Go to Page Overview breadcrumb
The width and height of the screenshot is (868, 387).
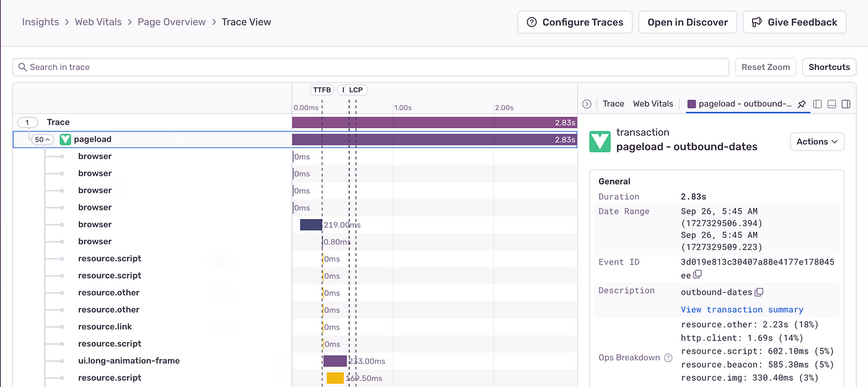[x=172, y=22]
